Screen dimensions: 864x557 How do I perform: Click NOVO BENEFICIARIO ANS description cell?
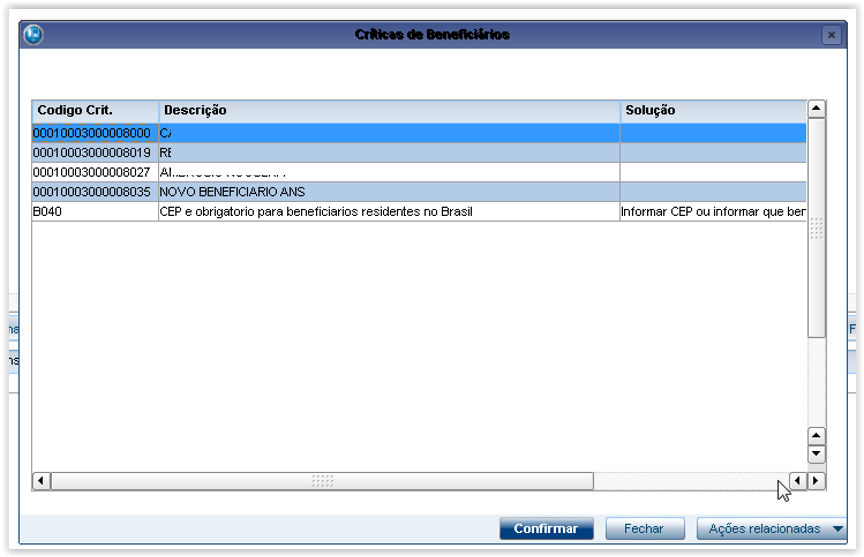pos(389,192)
